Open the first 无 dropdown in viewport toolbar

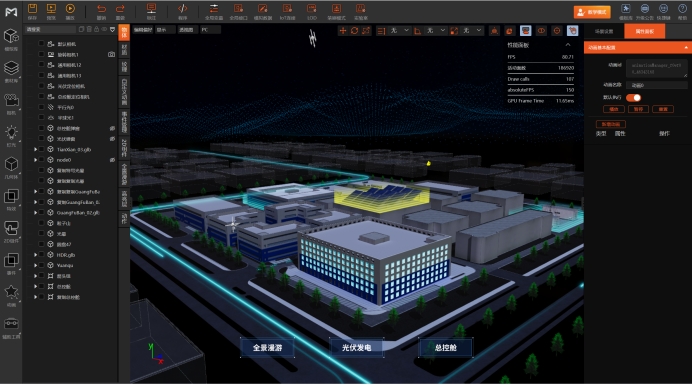pyautogui.click(x=399, y=30)
